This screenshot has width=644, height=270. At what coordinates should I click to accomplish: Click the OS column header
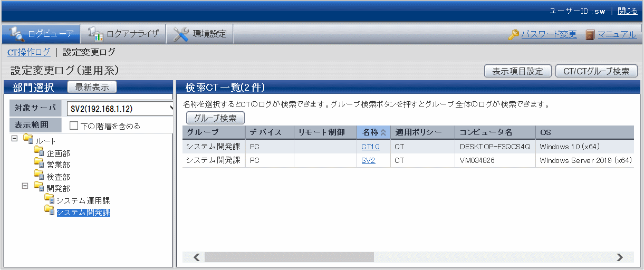click(584, 132)
